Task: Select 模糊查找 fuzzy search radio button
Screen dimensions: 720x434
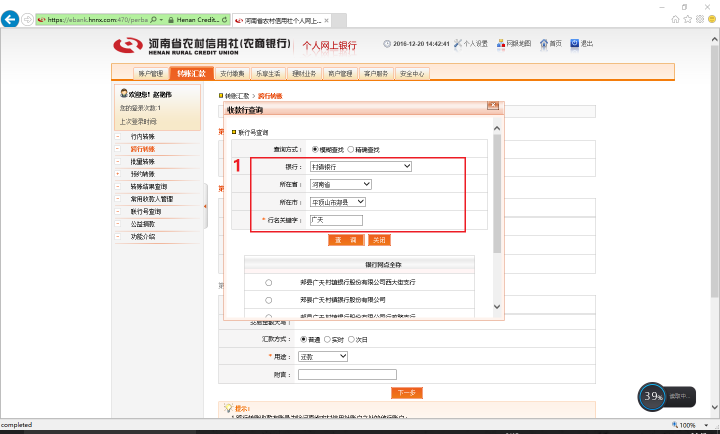Action: (x=315, y=149)
